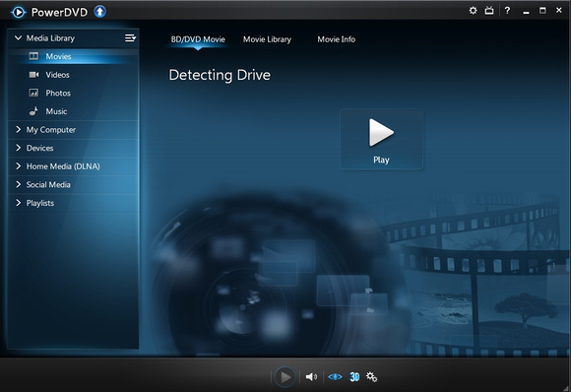The image size is (571, 392).
Task: Switch to the BD/DVD Movie tab
Action: pos(198,39)
